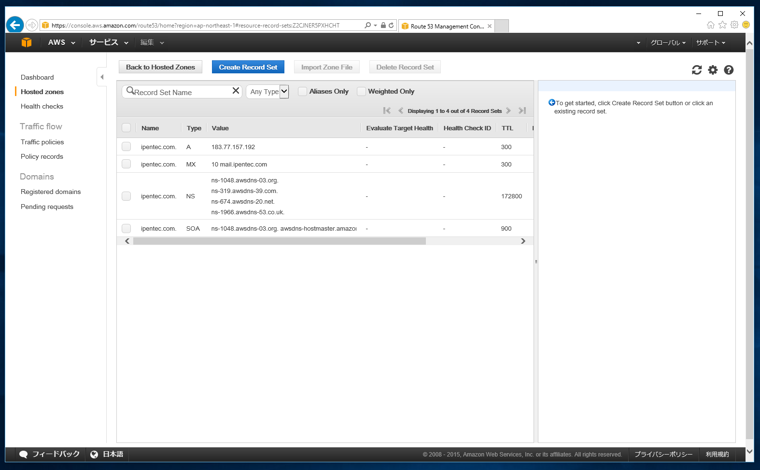Open Pending requests in the sidebar
The width and height of the screenshot is (760, 470).
pyautogui.click(x=47, y=206)
